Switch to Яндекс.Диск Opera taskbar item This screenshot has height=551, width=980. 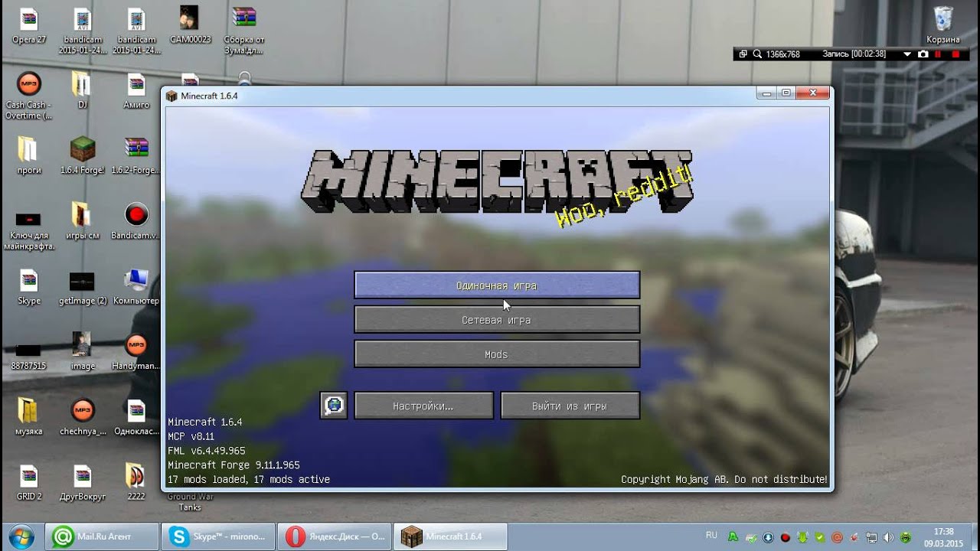(x=334, y=536)
